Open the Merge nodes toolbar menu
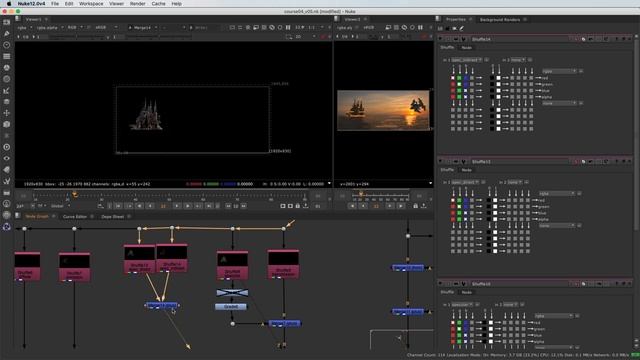Image resolution: width=640 pixels, height=360 pixels. 7,102
